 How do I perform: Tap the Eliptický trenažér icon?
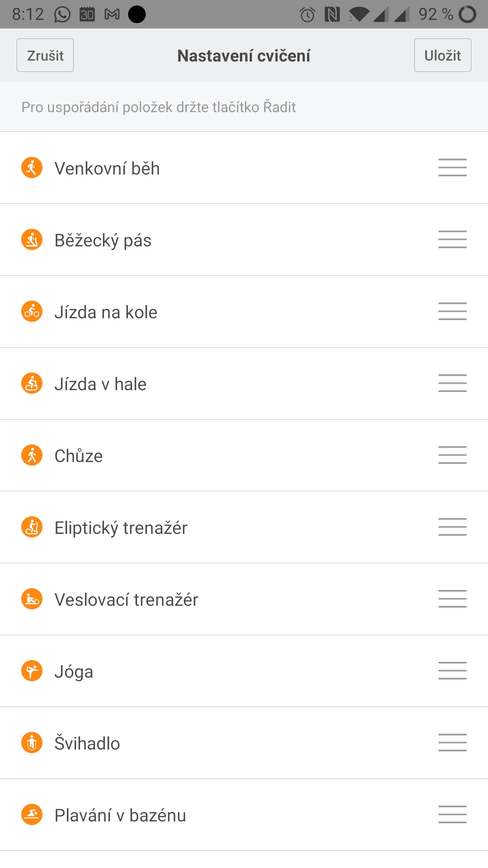pyautogui.click(x=32, y=527)
